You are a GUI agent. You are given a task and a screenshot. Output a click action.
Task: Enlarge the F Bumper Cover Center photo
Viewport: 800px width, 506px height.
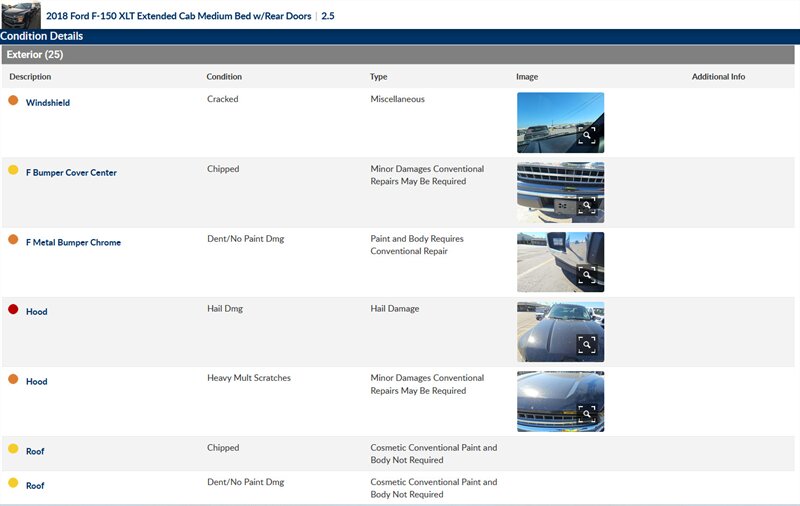pos(587,206)
